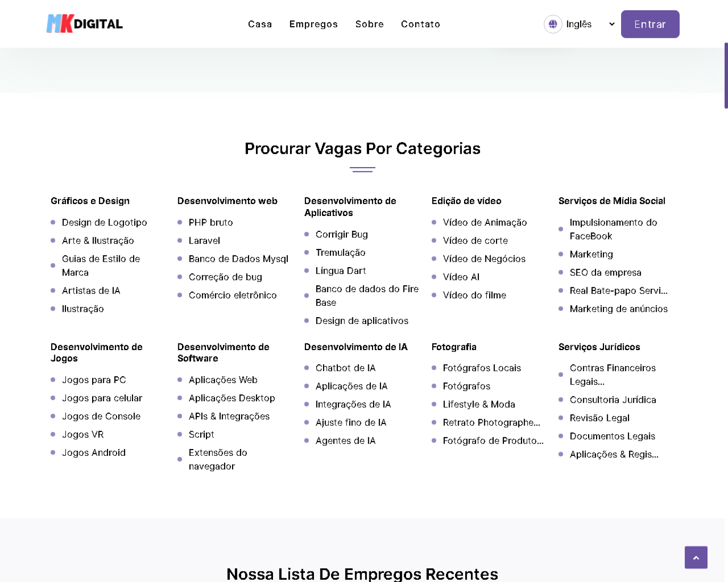Select the Laravel job category

coord(204,241)
